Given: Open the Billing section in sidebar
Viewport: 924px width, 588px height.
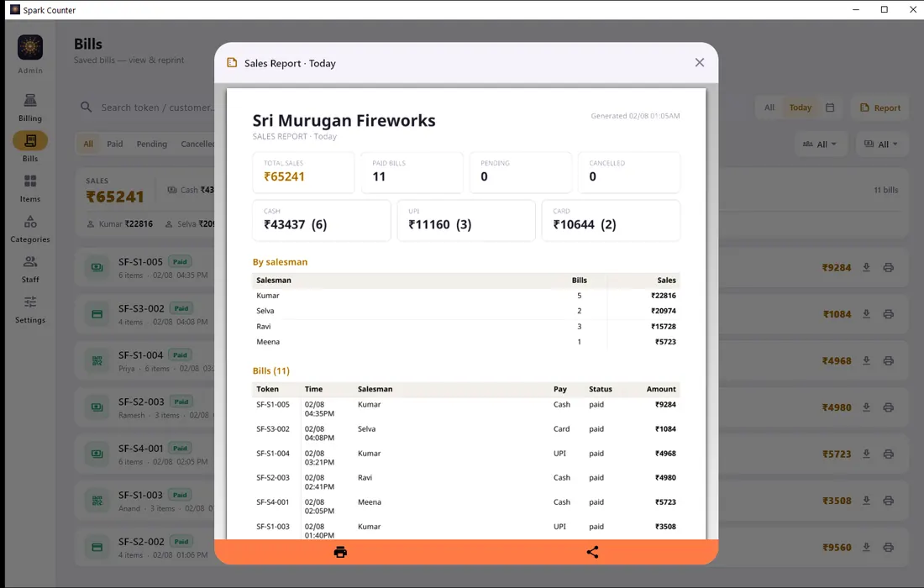Looking at the screenshot, I should point(30,108).
